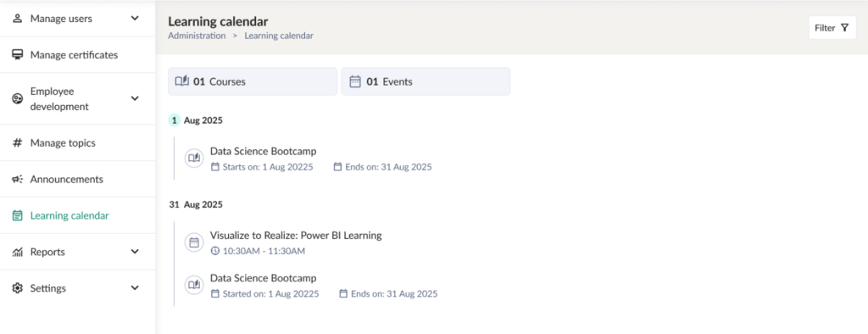Click '10:30AM - 11:30AM' time text
This screenshot has width=868, height=334.
264,251
